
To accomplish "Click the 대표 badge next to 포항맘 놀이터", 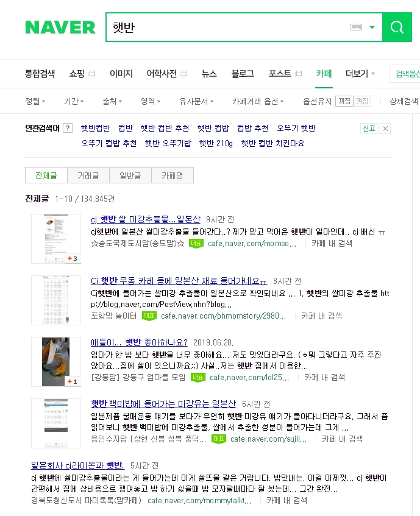I will [149, 316].
